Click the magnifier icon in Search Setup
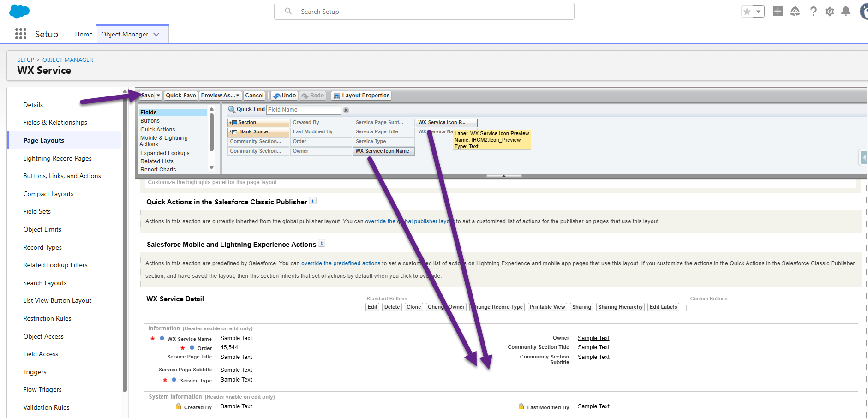This screenshot has height=418, width=868. (288, 11)
